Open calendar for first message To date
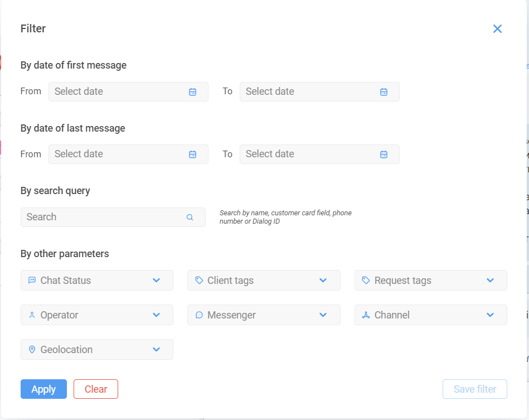Image resolution: width=529 pixels, height=420 pixels. click(384, 92)
